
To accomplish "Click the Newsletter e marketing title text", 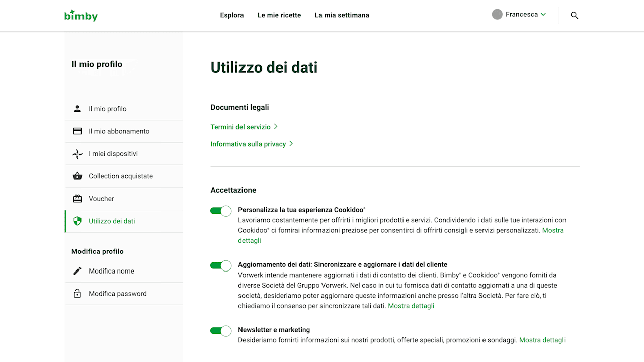I will coord(274,330).
